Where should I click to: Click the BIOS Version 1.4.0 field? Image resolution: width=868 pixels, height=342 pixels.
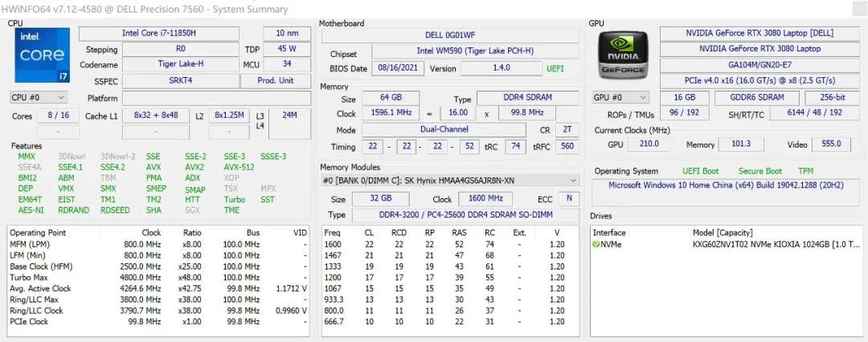coord(501,68)
